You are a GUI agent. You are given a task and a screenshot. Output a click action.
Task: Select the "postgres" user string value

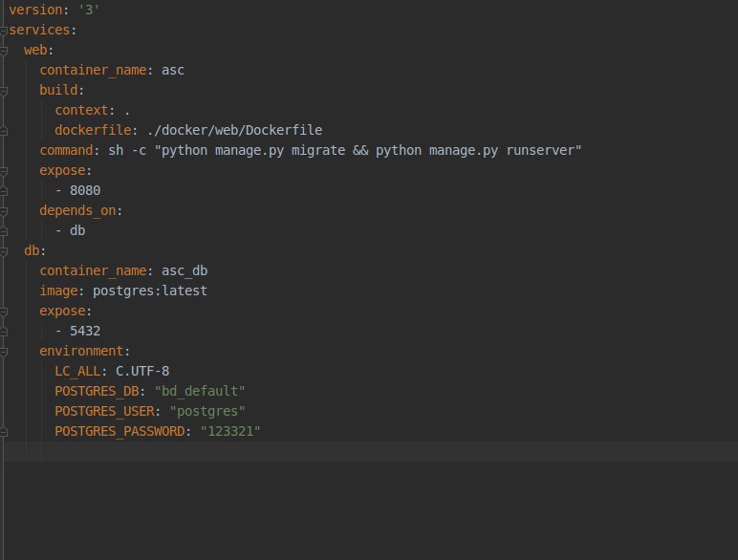(207, 411)
